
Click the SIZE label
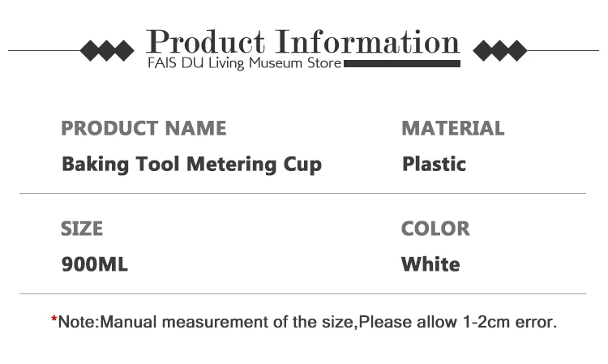tap(82, 229)
